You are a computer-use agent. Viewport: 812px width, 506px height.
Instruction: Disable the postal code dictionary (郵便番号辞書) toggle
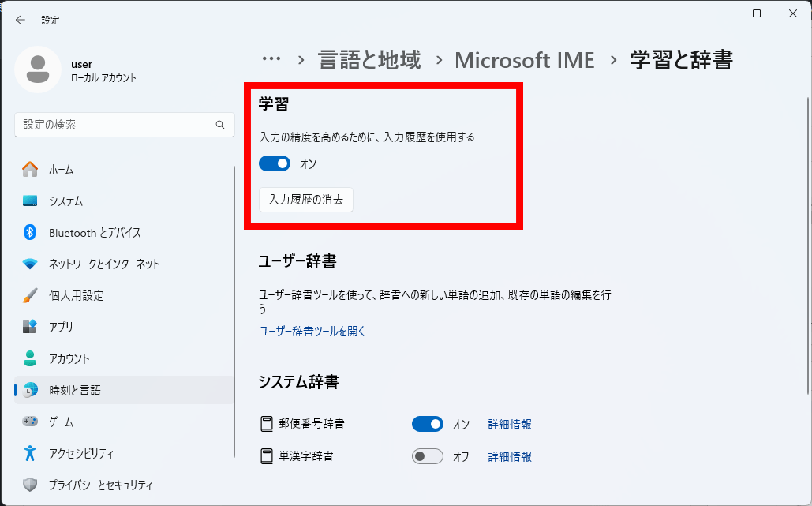(x=428, y=425)
